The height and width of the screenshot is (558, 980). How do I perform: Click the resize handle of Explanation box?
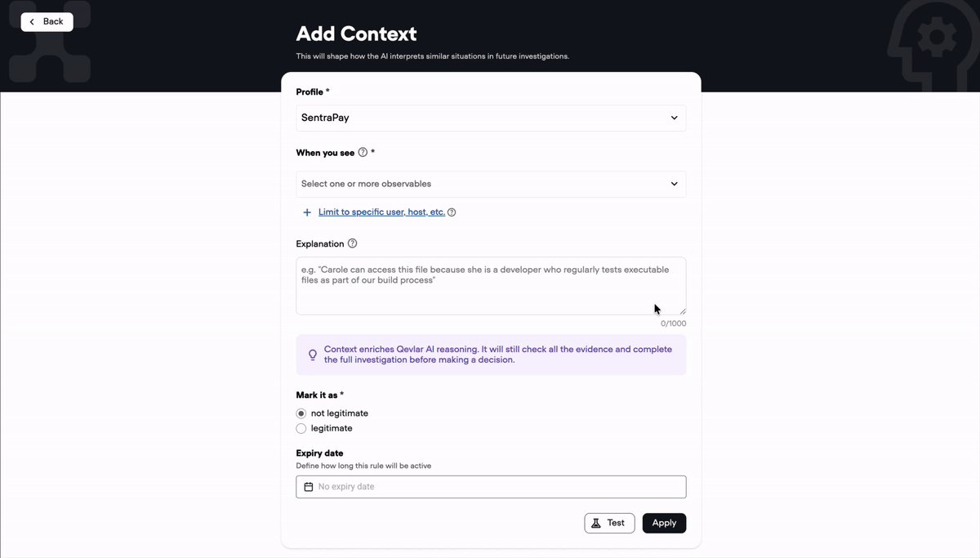[x=683, y=311]
